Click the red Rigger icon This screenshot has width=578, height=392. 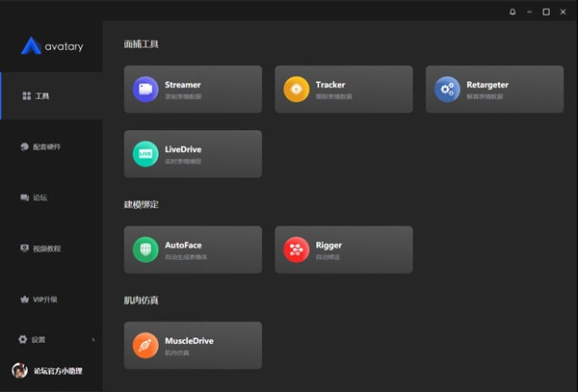tap(296, 249)
